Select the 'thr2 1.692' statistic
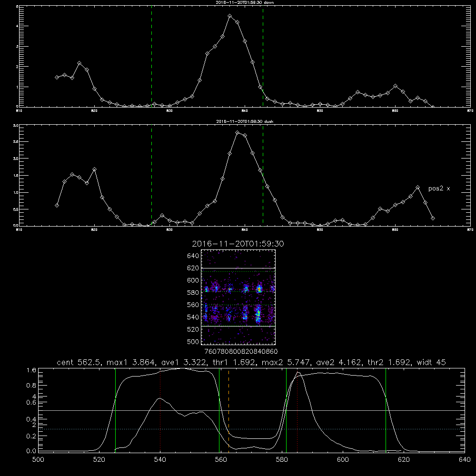 389,362
